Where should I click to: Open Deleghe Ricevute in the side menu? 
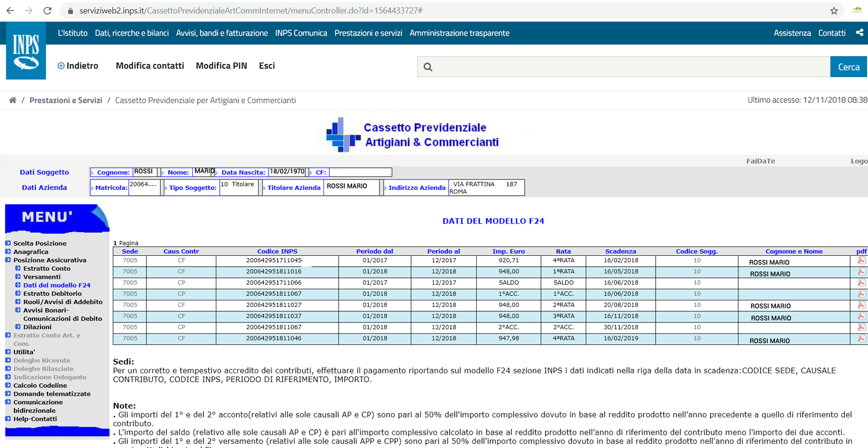point(42,361)
